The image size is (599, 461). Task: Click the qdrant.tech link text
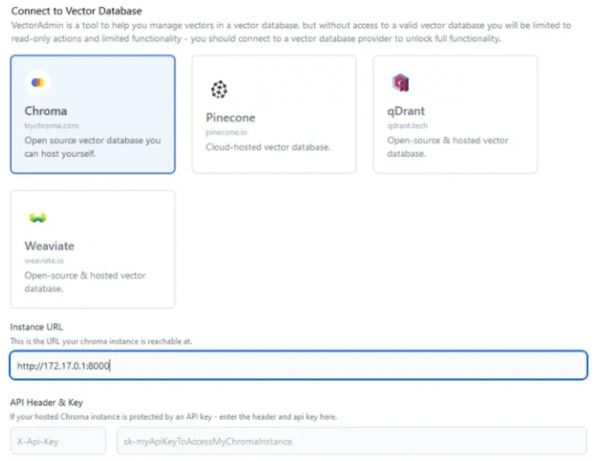coord(407,126)
